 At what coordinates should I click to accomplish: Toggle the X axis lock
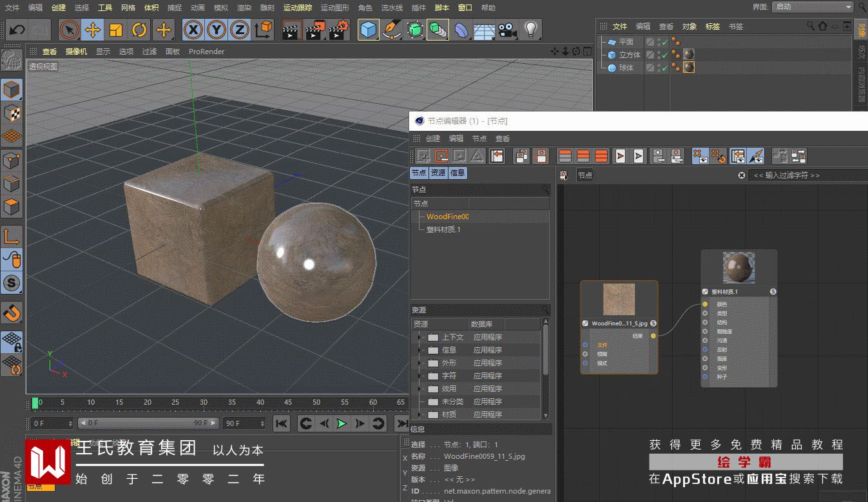(193, 30)
